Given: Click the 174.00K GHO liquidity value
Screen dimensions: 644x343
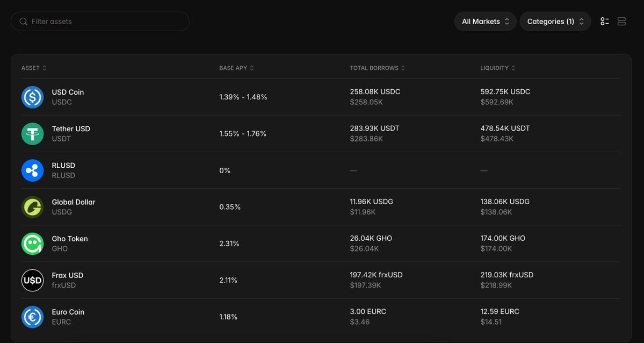Looking at the screenshot, I should (503, 238).
